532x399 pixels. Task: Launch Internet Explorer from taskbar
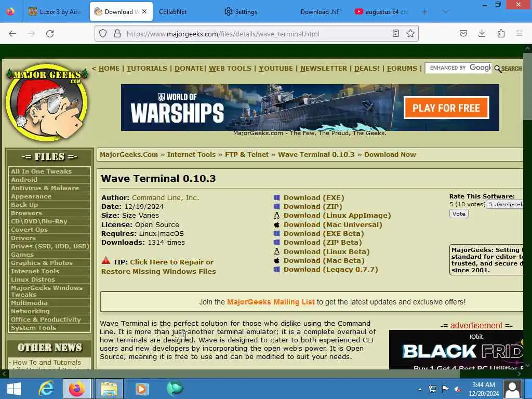click(x=46, y=389)
